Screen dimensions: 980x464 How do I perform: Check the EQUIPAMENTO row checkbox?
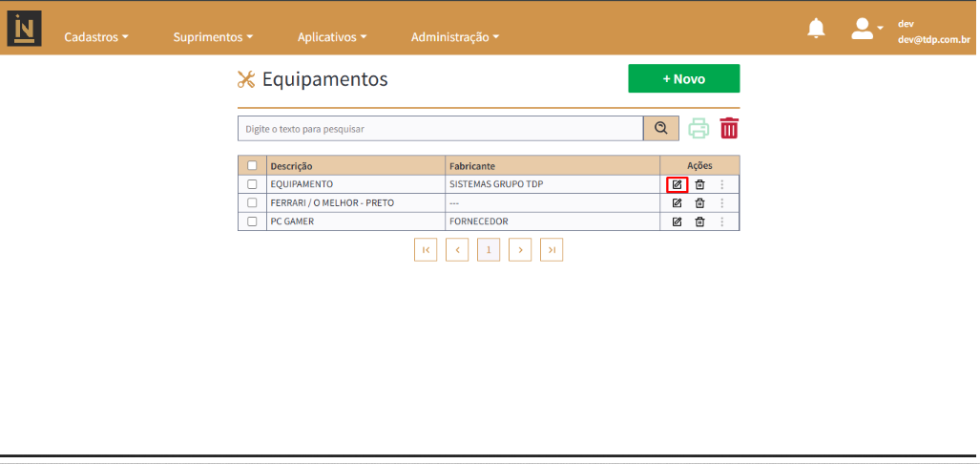click(252, 184)
